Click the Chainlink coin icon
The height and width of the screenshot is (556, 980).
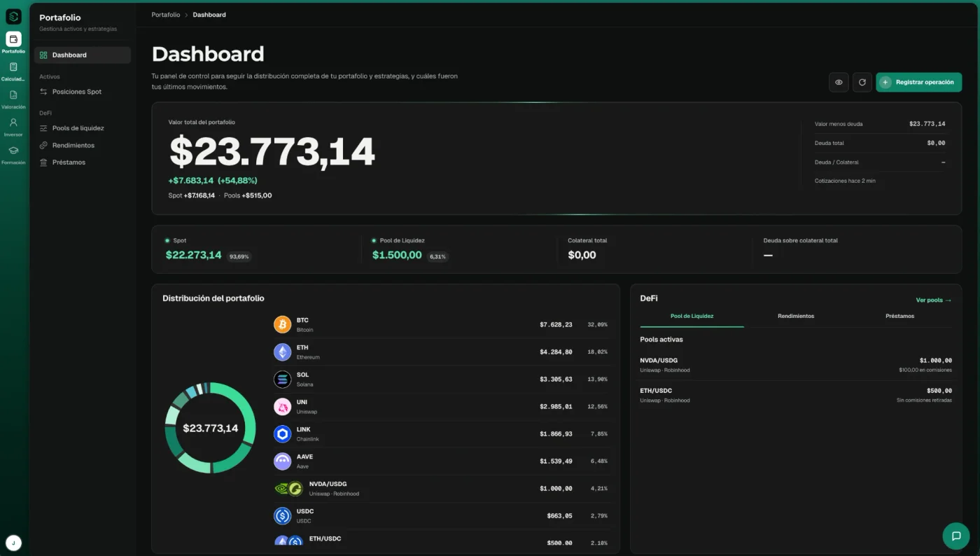point(282,434)
